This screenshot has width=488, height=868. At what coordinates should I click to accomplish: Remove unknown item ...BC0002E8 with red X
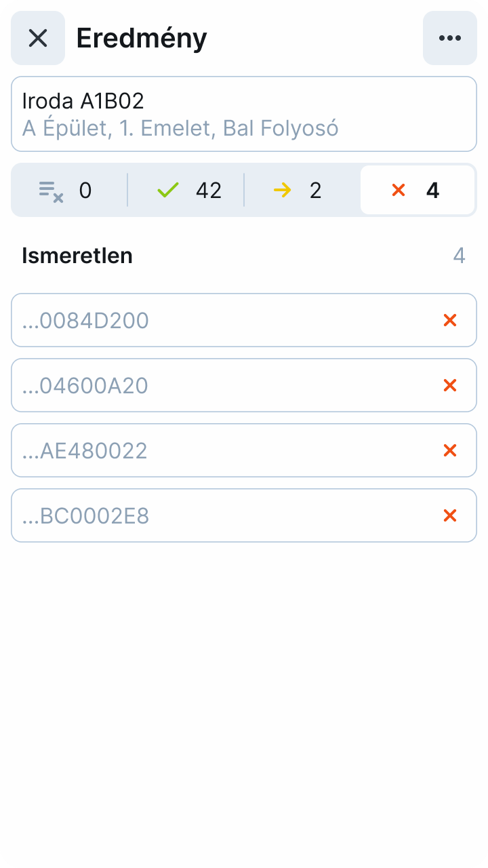449,515
